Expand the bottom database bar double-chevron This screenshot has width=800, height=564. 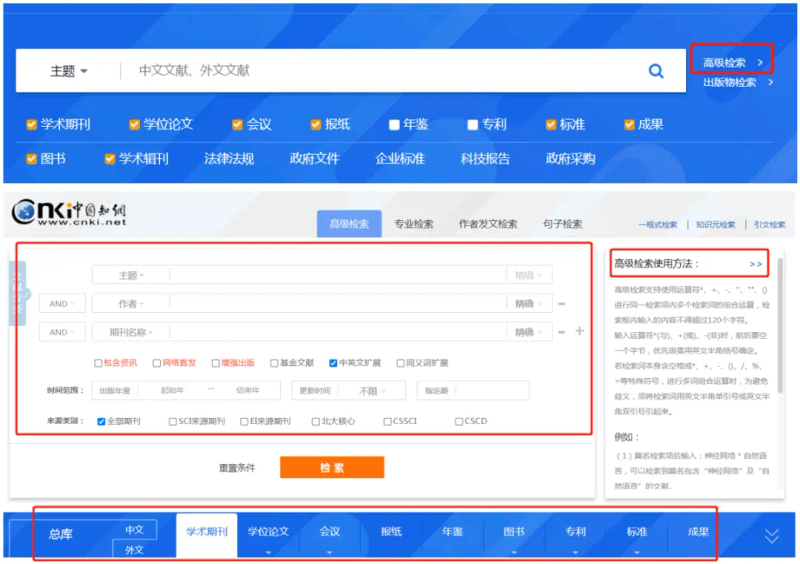pyautogui.click(x=771, y=536)
